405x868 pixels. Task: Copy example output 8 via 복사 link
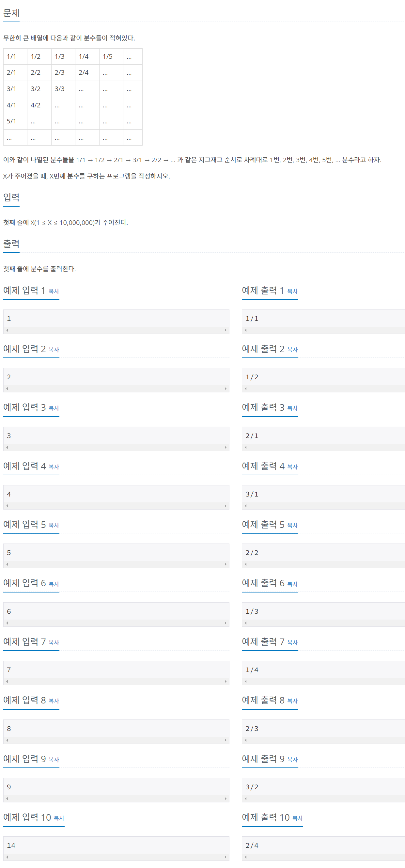pos(292,701)
